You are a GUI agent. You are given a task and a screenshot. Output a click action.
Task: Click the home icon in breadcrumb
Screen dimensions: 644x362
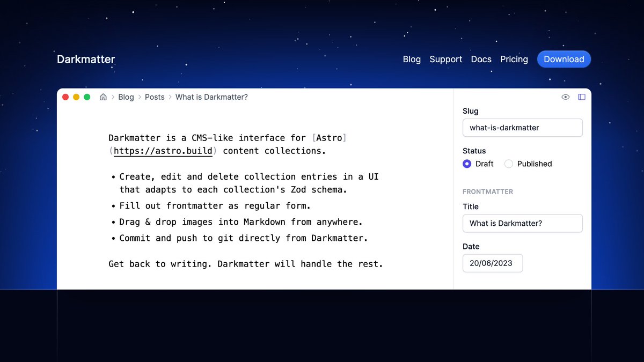coord(103,97)
